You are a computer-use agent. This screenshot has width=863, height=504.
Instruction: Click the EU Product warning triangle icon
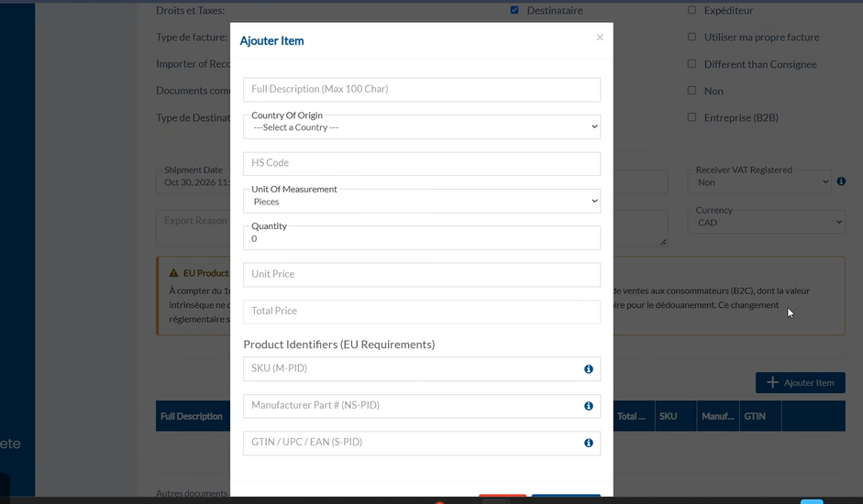tap(174, 273)
